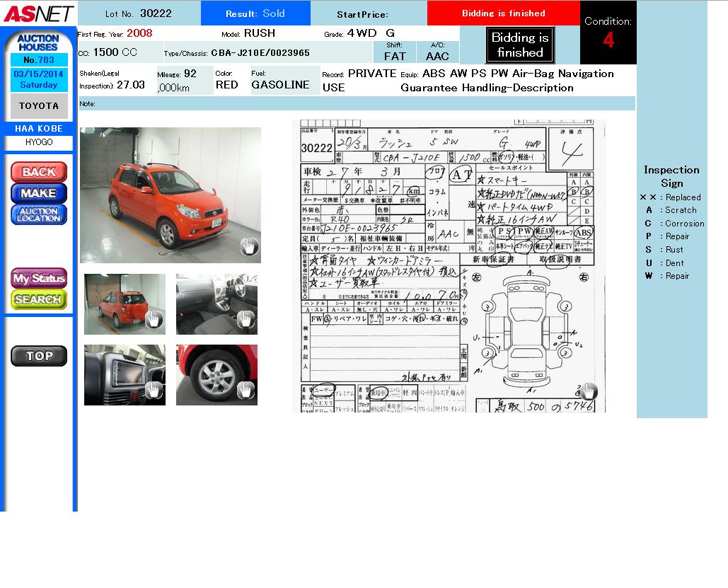The image size is (728, 588).
Task: Open the My Status page
Action: coord(39,278)
